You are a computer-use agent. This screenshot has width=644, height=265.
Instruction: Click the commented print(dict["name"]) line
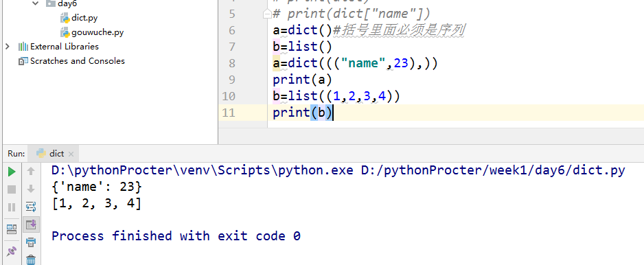coord(352,14)
